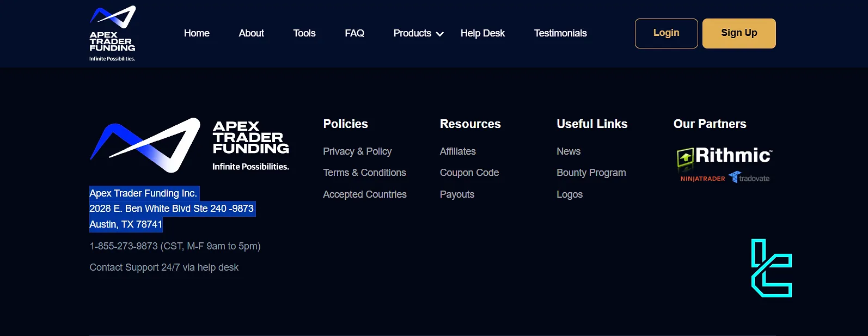The height and width of the screenshot is (336, 868).
Task: Open the About page
Action: coord(251,33)
